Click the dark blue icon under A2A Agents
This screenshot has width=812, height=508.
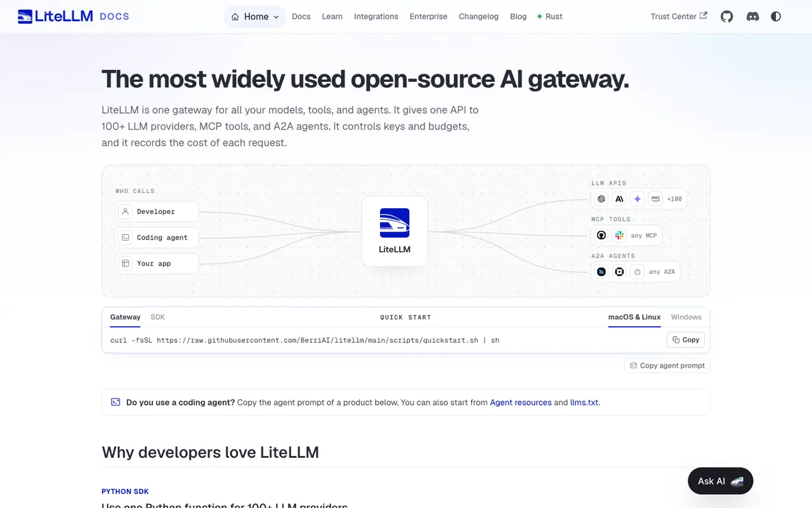[601, 272]
